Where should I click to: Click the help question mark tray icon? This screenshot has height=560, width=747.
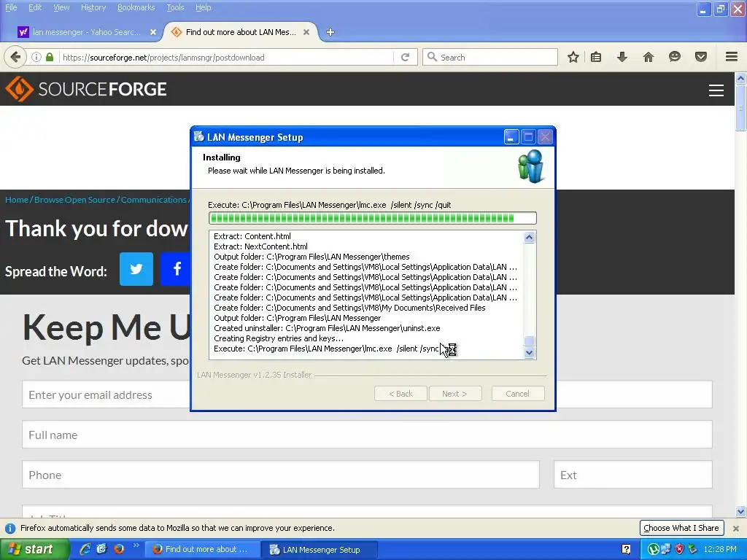pyautogui.click(x=627, y=549)
